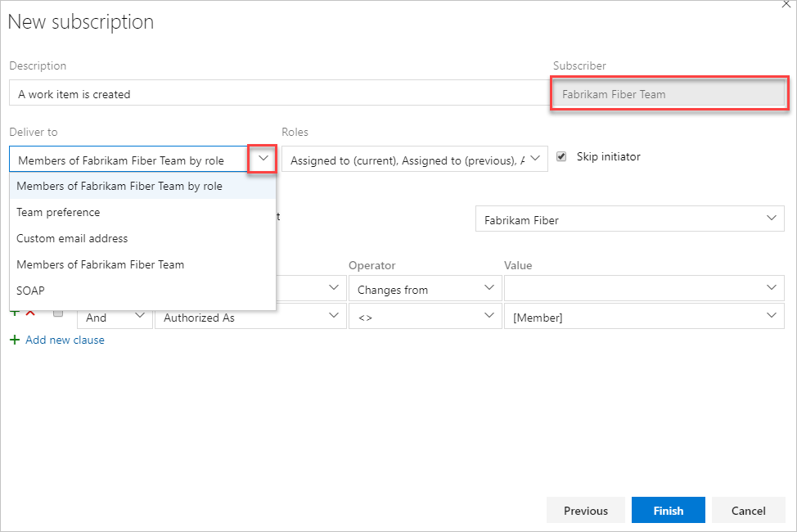This screenshot has height=532, width=797.
Task: Open the Fabrikam Fiber project dropdown
Action: click(630, 219)
